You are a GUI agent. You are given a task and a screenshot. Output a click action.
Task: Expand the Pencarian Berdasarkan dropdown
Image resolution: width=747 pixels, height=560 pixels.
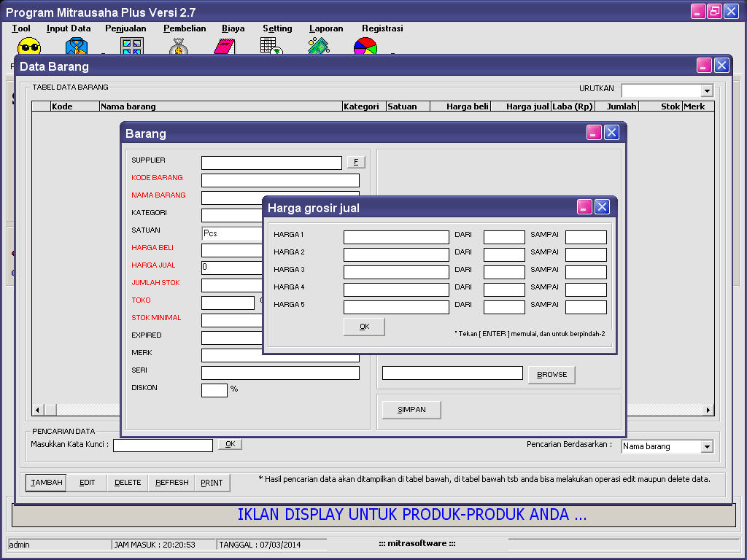click(x=707, y=447)
